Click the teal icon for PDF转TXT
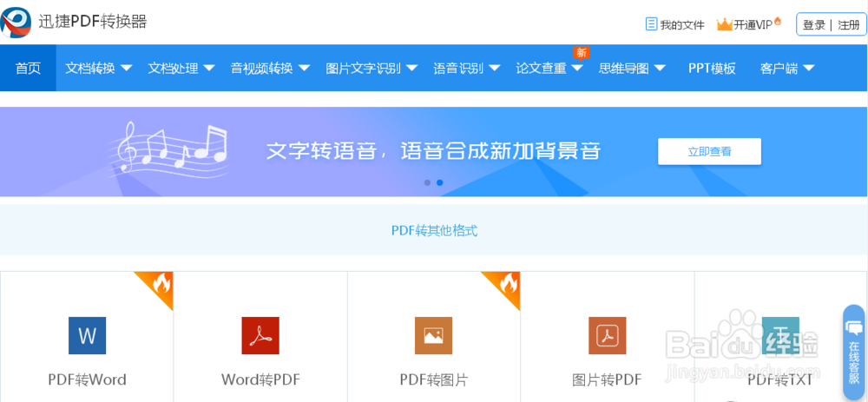The width and height of the screenshot is (868, 402). pyautogui.click(x=780, y=335)
